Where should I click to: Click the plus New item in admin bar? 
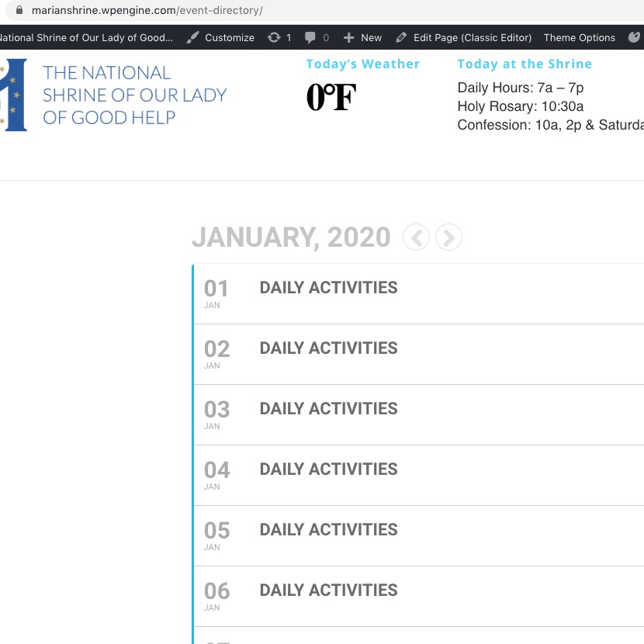(362, 37)
